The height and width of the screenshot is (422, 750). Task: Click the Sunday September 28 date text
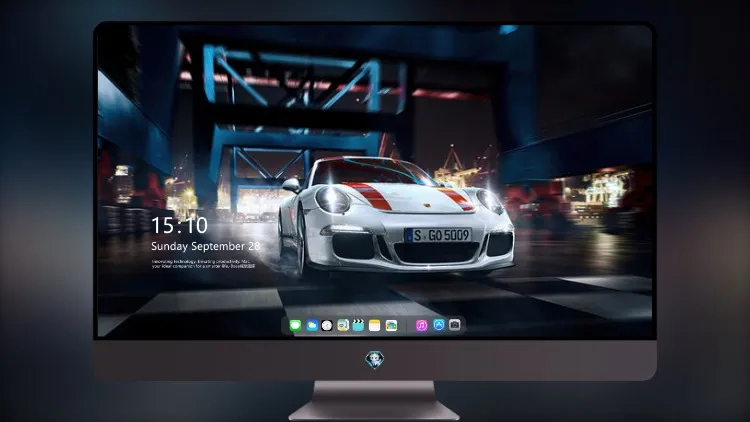coord(206,246)
